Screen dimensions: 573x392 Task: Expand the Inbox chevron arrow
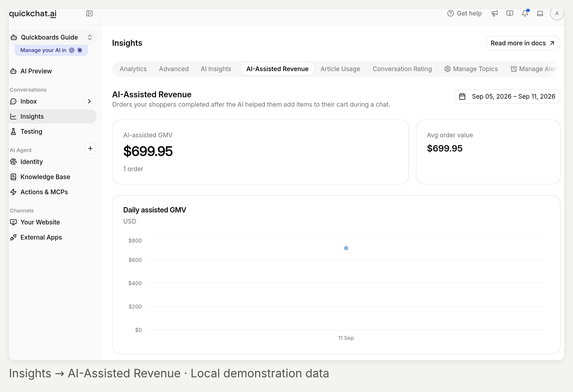tap(89, 101)
